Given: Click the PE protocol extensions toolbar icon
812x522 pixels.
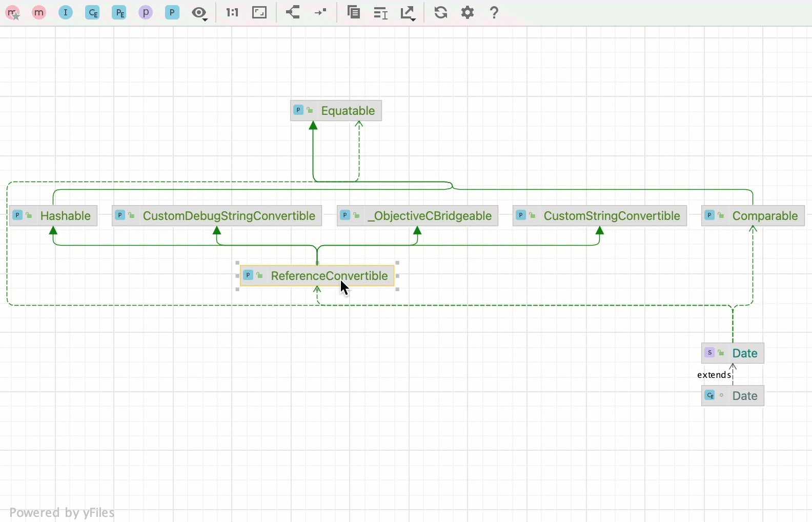Looking at the screenshot, I should point(119,12).
